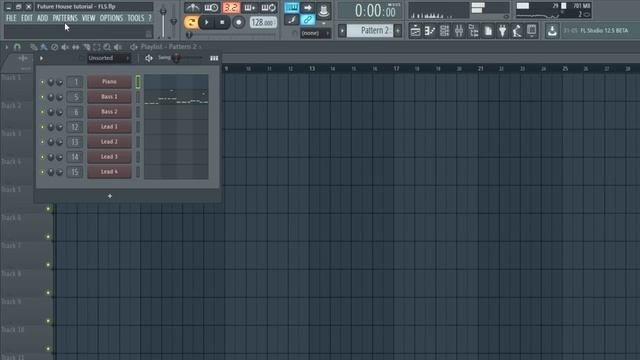Toggle the 3.2 countdown before recording
This screenshot has width=640, height=360.
click(231, 7)
